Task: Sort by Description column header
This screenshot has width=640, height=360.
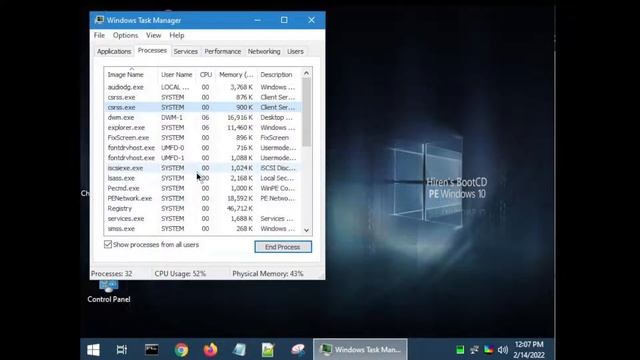Action: (279, 75)
